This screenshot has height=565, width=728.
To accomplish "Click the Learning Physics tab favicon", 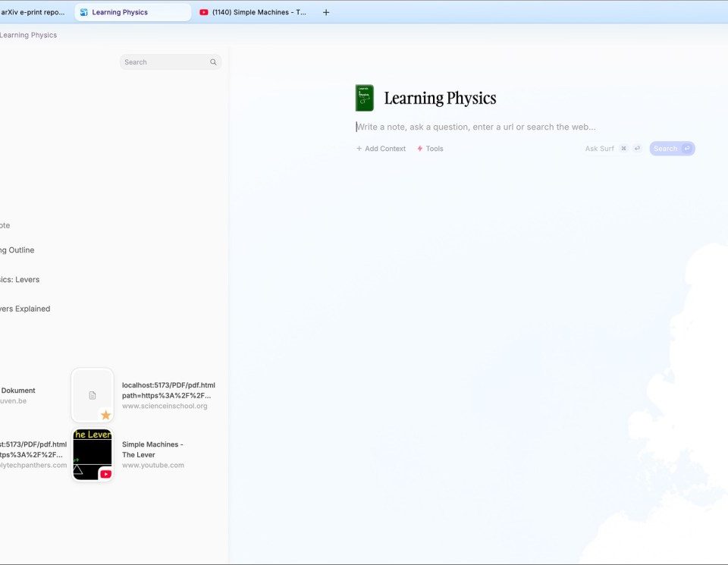I will (x=84, y=12).
